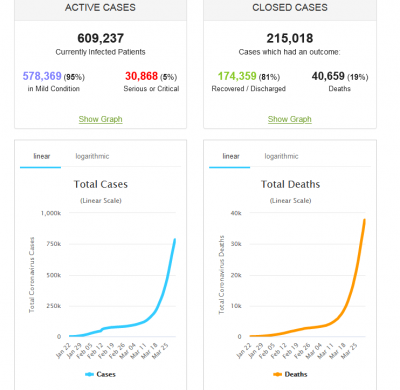Toggle the Cases legend series marker
The height and width of the screenshot is (390, 400).
89,374
